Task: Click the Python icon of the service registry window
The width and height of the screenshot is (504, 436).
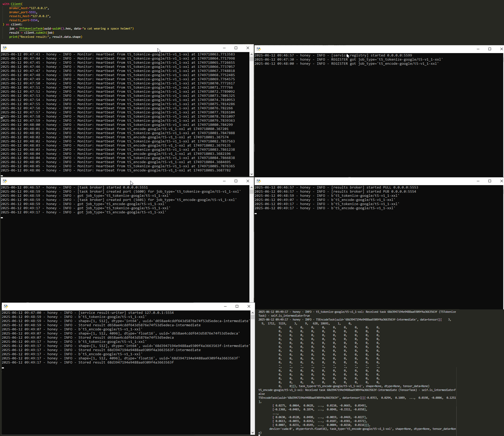Action: (x=258, y=49)
